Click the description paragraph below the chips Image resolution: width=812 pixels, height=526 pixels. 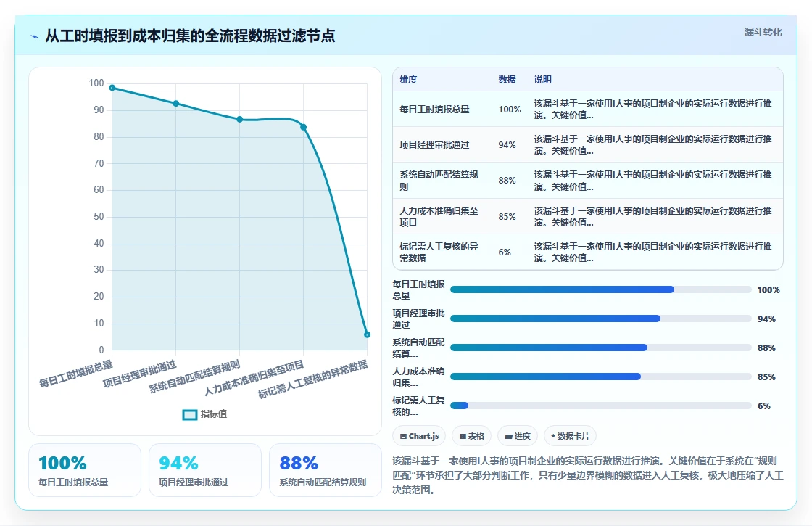click(588, 475)
